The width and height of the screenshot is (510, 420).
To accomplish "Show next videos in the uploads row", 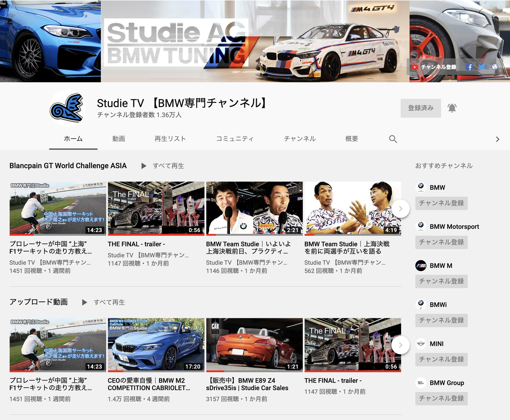I will coord(400,345).
